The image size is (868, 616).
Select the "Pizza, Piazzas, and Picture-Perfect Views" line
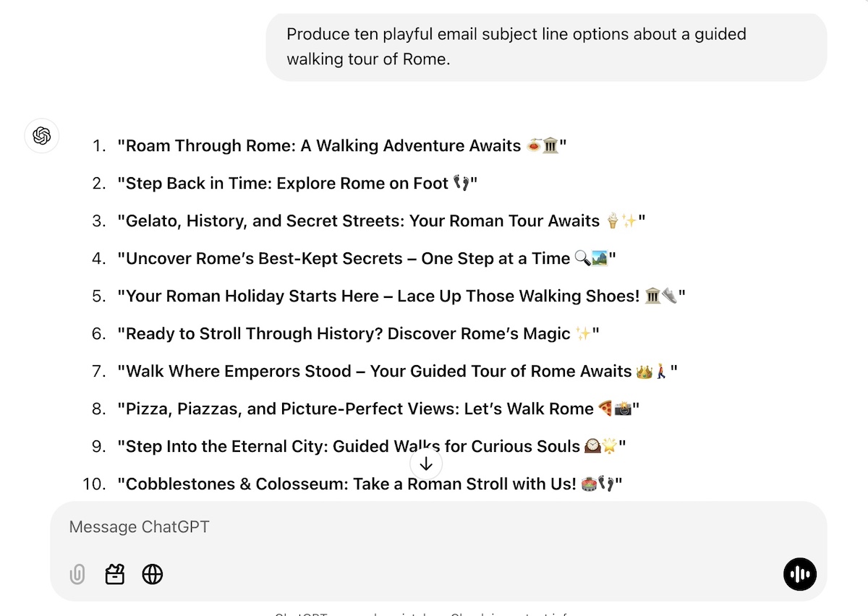pos(378,409)
